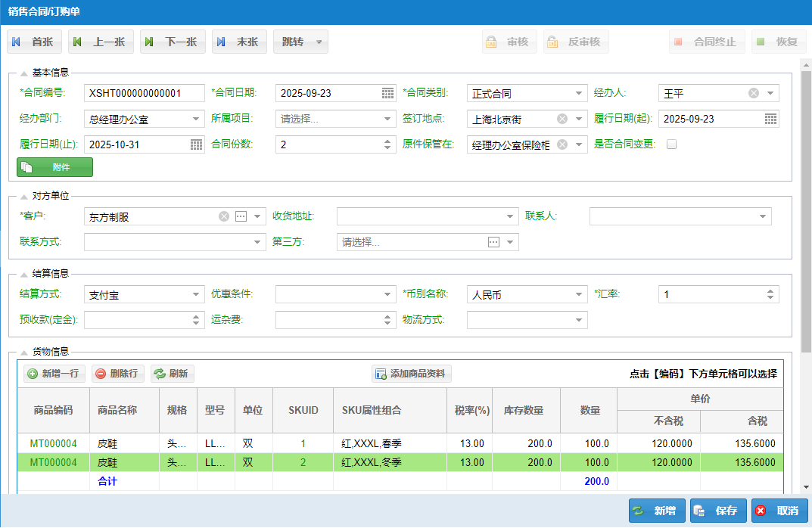The width and height of the screenshot is (812, 528).
Task: Collapse the 结算信息 section
Action: click(24, 274)
